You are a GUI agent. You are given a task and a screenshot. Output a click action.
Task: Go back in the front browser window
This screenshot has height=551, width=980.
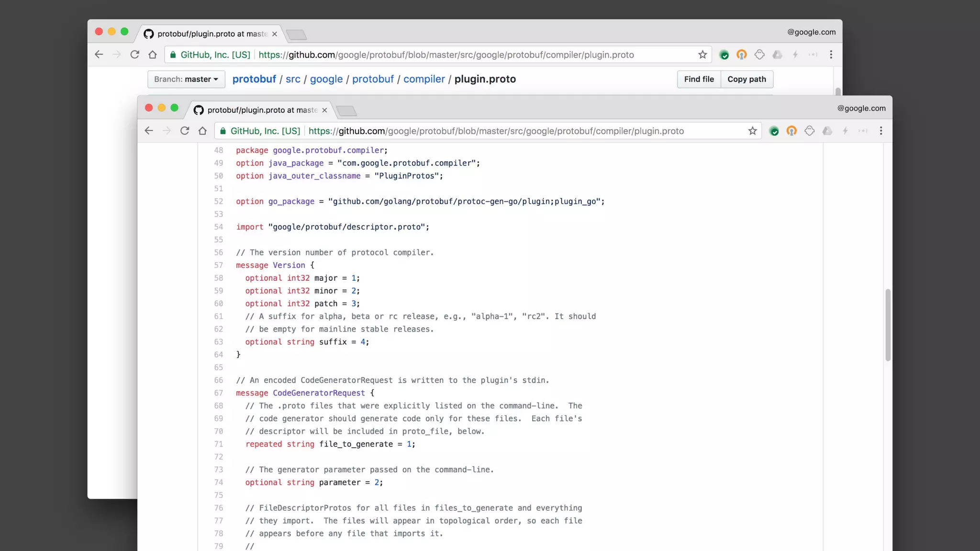149,131
